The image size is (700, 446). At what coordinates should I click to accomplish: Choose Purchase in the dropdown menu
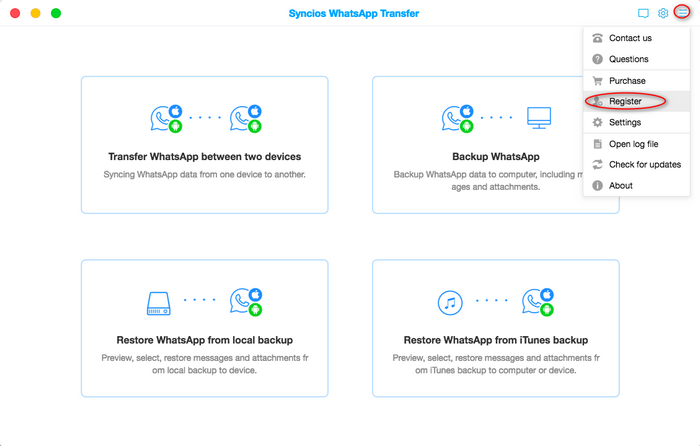(636, 81)
